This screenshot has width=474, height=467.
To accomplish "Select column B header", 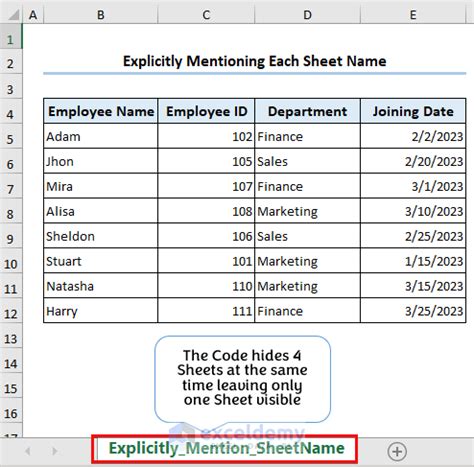I will [101, 15].
